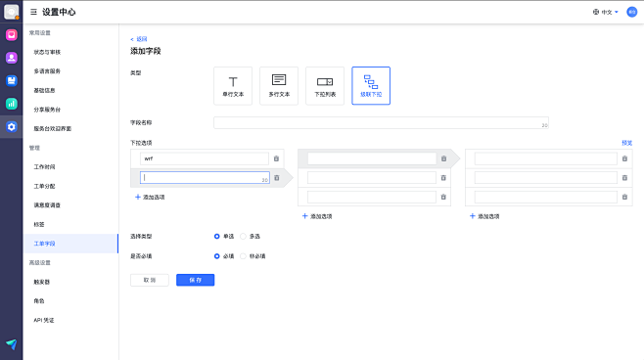Image resolution: width=644 pixels, height=360 pixels.
Task: Delete the third option in the third column
Action: (x=624, y=197)
